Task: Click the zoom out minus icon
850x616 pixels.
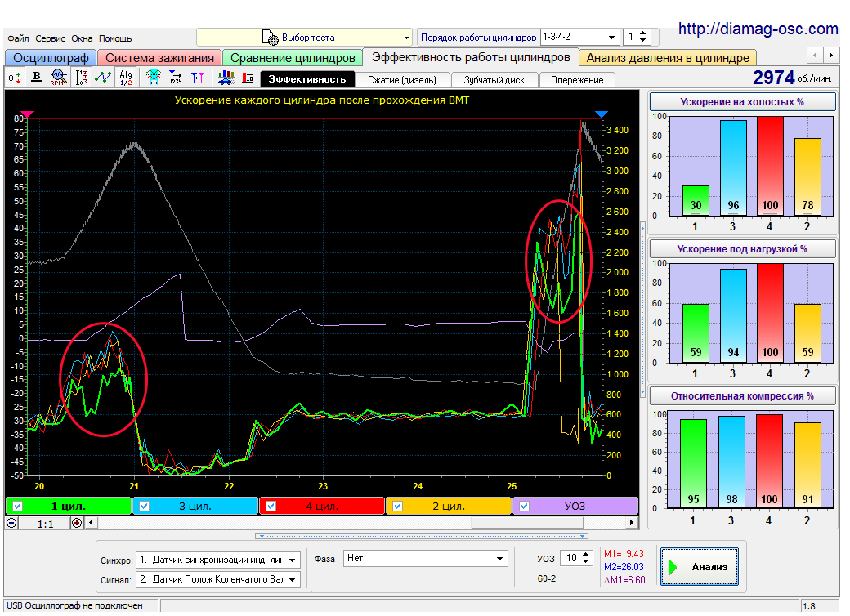Action: (x=11, y=524)
